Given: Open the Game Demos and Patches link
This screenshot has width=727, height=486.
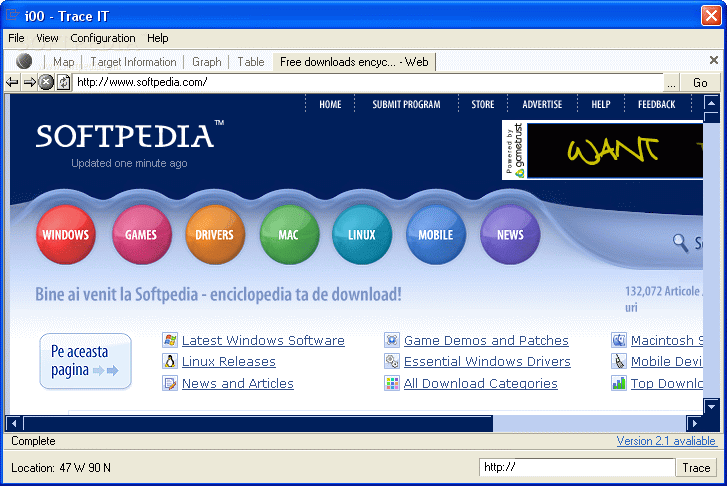Looking at the screenshot, I should [486, 340].
